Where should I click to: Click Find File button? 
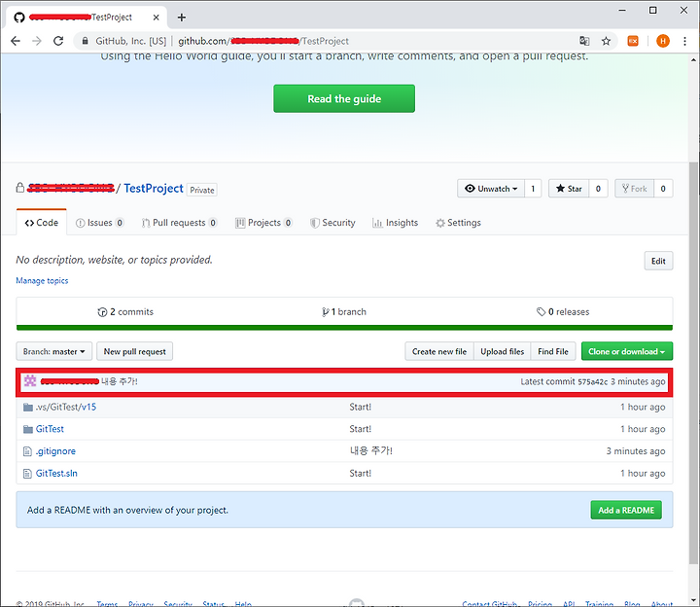553,351
